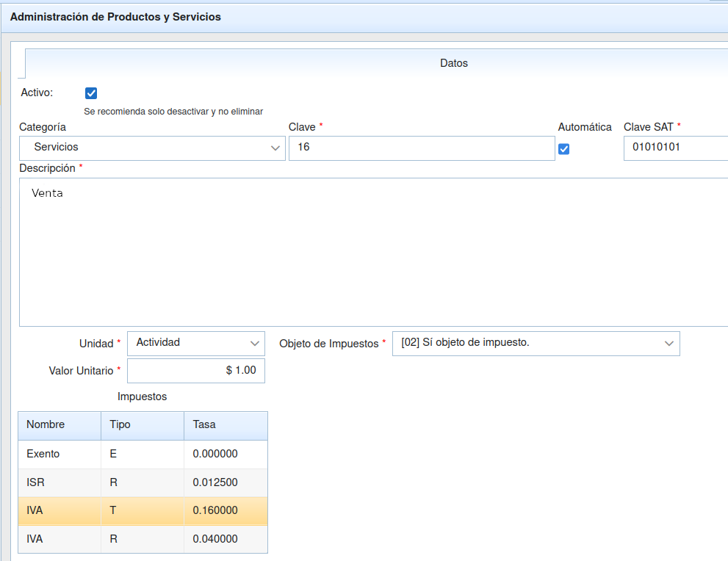Click the 0.160000 rate cell

pyautogui.click(x=226, y=511)
